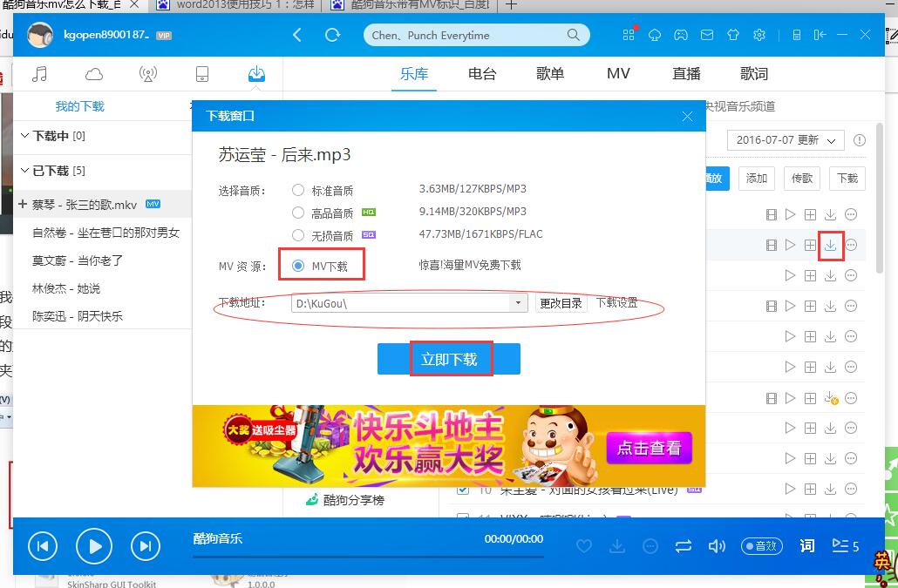Viewport: 898px width, 588px height.
Task: Open the lyrics 词 button in player bar
Action: 807,546
